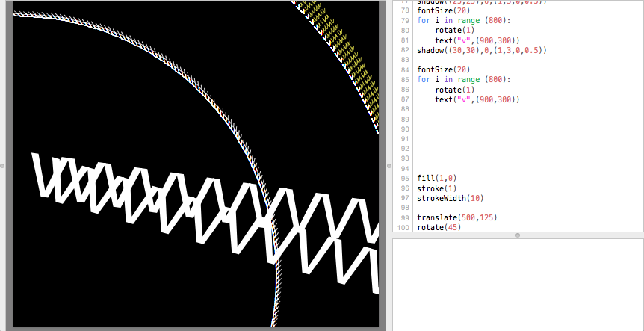Image resolution: width=644 pixels, height=331 pixels.
Task: Click the rotate(1) call on line 80
Action: 454,31
